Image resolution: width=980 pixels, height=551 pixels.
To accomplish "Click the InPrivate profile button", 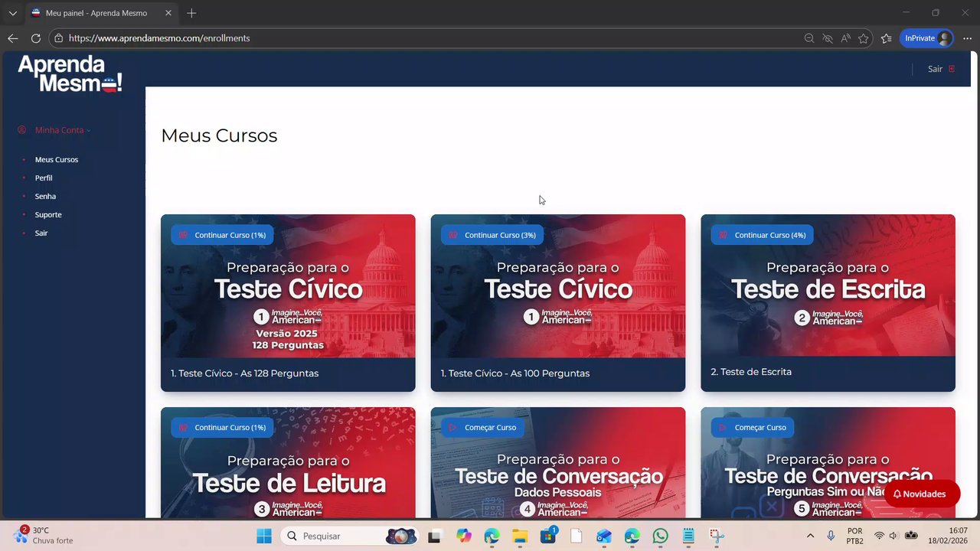I will tap(927, 38).
